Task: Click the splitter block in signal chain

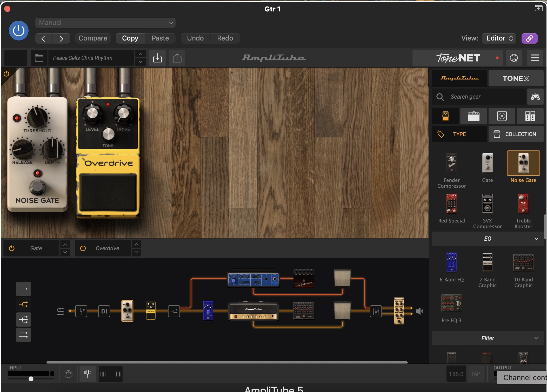Action: pyautogui.click(x=174, y=311)
